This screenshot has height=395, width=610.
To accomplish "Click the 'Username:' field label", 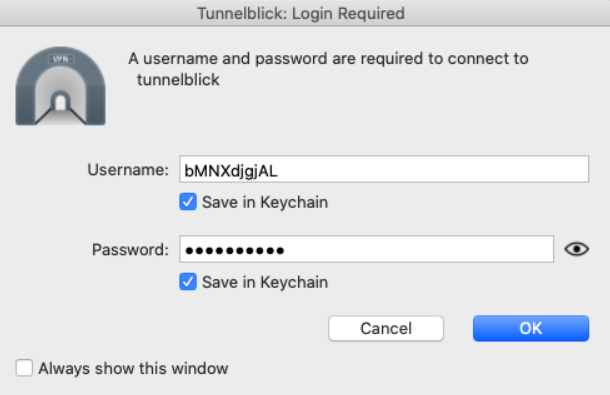I will (128, 170).
